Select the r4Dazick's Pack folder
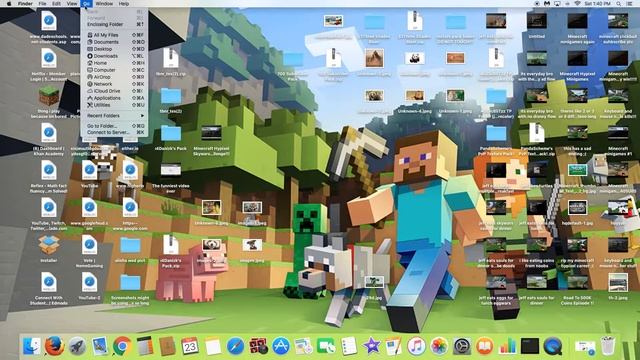The image size is (640, 360). click(x=171, y=133)
